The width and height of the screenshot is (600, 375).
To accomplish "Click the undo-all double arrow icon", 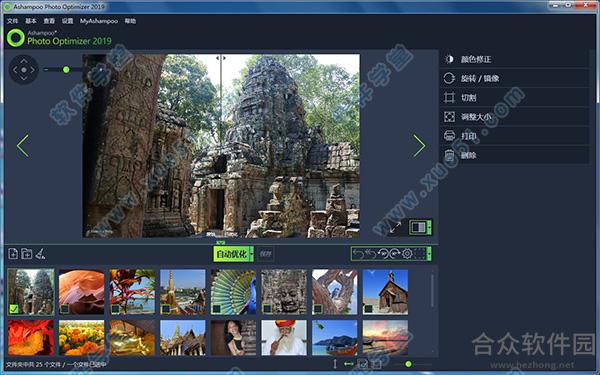I will (370, 254).
